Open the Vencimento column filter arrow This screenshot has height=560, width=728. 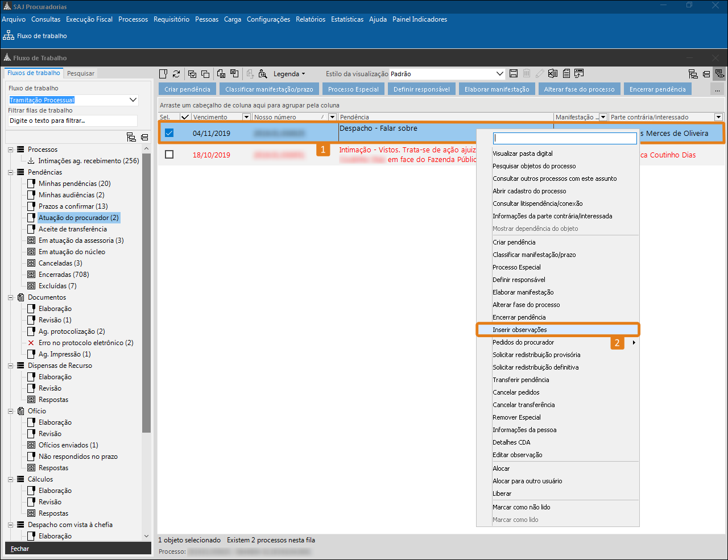point(246,117)
